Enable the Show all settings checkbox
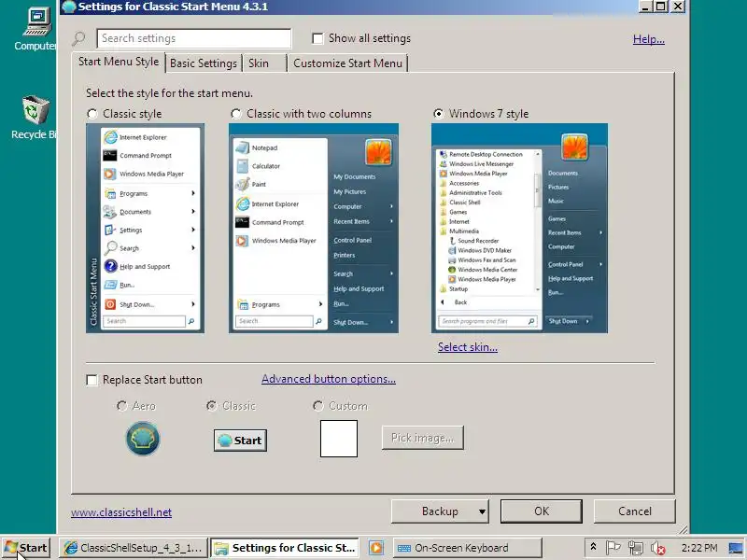Image resolution: width=747 pixels, height=560 pixels. [317, 38]
